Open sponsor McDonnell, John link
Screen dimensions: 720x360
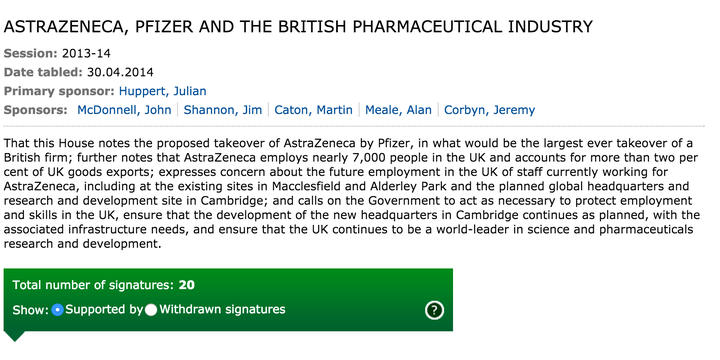[x=124, y=110]
